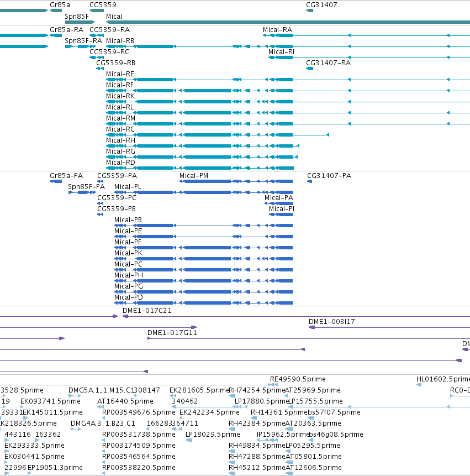470x476 pixels.
Task: Select the EK281605.5prime EST label
Action: pos(199,390)
